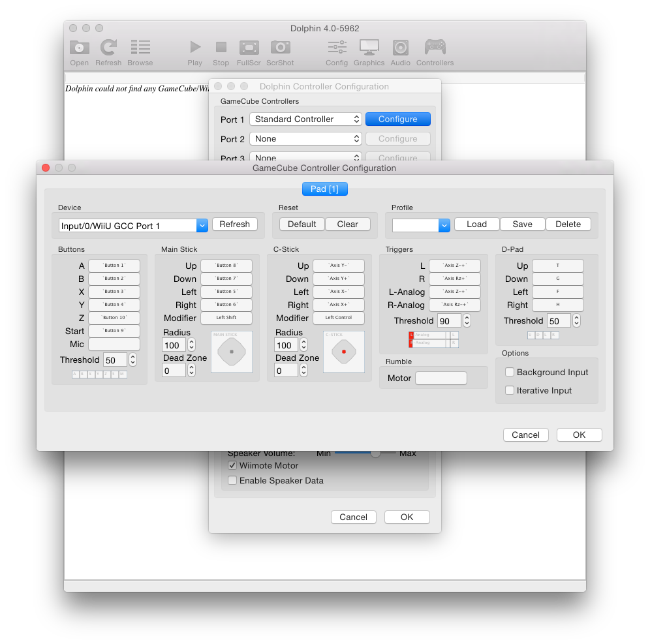Click D-Pad Right 'H' mapping field
Viewport: 650px width, 644px height.
[x=558, y=305]
